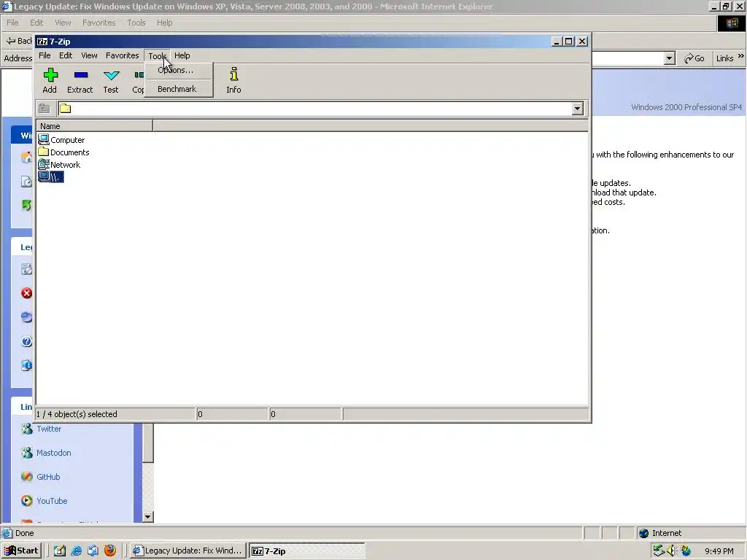Open the 7-Zip Edit menu

pyautogui.click(x=66, y=55)
